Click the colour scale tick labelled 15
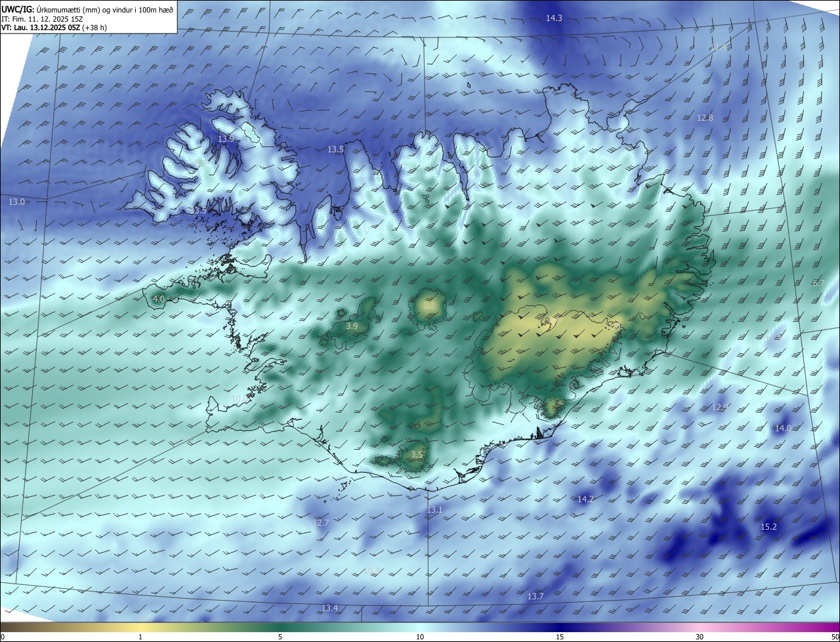 coord(560,637)
